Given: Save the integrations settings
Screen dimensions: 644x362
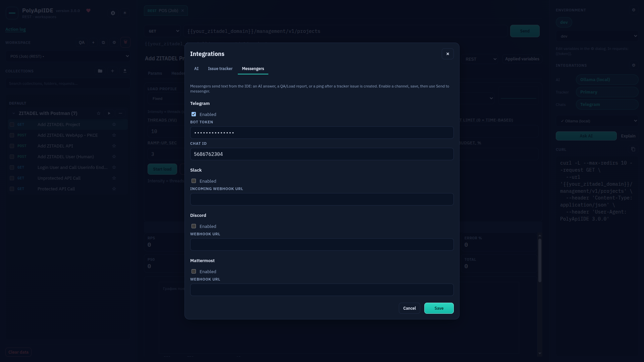Looking at the screenshot, I should click(x=439, y=308).
